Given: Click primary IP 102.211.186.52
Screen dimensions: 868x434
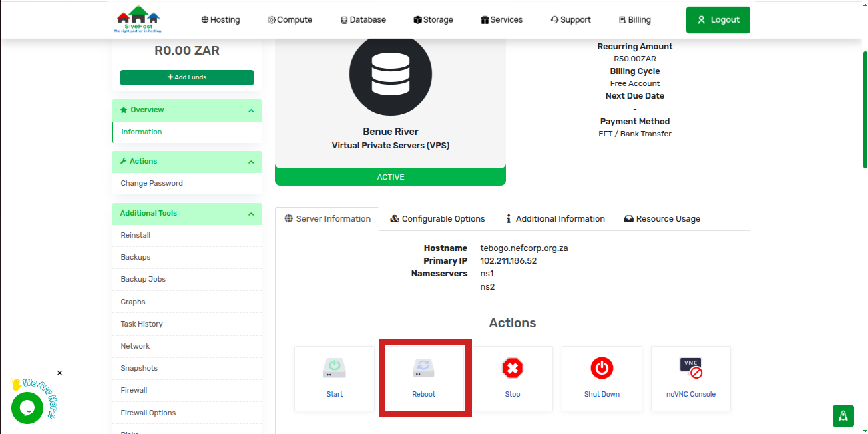Looking at the screenshot, I should (x=509, y=261).
